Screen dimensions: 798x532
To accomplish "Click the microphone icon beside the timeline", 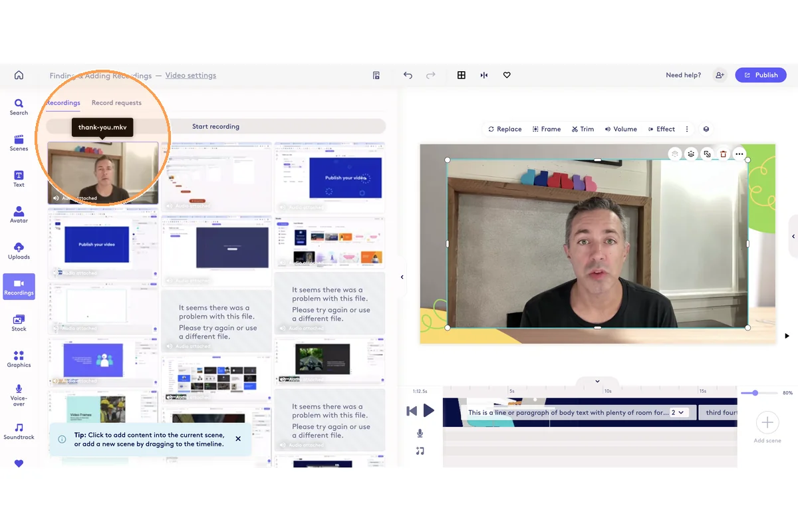I will point(420,434).
